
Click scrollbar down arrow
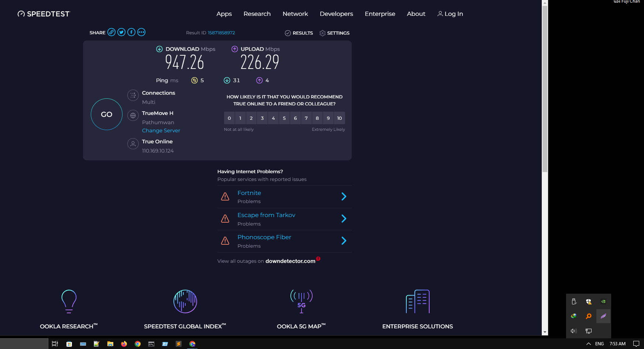tap(545, 332)
